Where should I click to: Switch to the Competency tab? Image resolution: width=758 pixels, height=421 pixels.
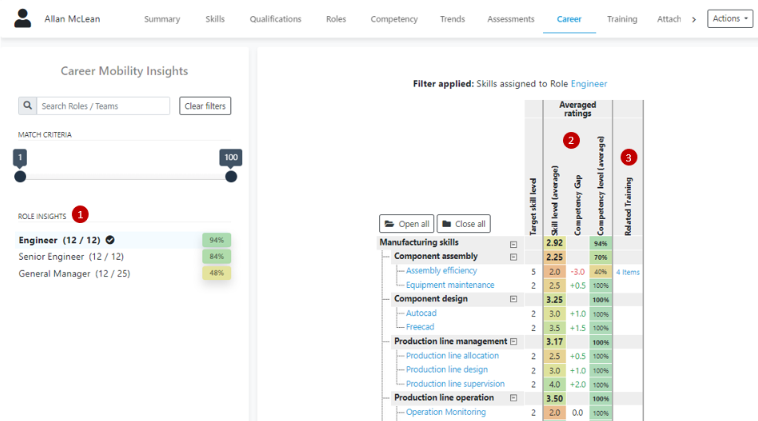(x=394, y=19)
